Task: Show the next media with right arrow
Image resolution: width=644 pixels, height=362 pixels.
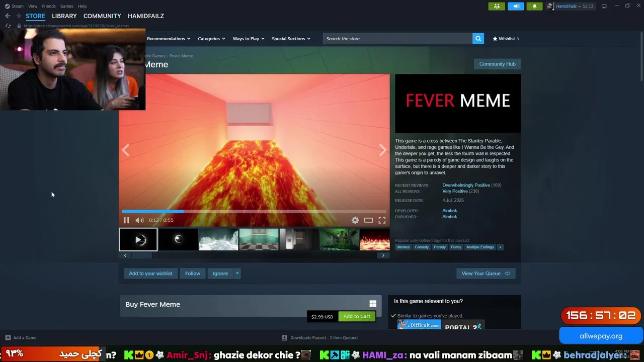Action: pos(383,150)
